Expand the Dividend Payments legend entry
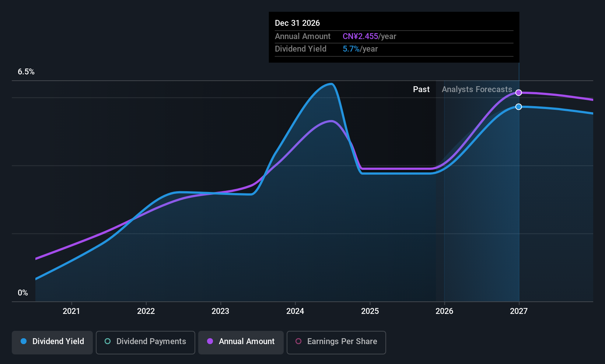 (145, 342)
